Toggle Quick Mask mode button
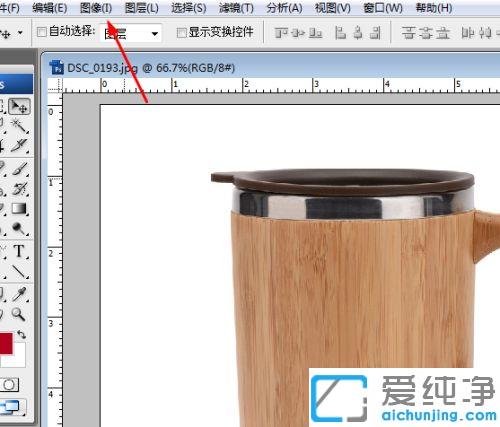The height and width of the screenshot is (427, 500). coord(10,385)
